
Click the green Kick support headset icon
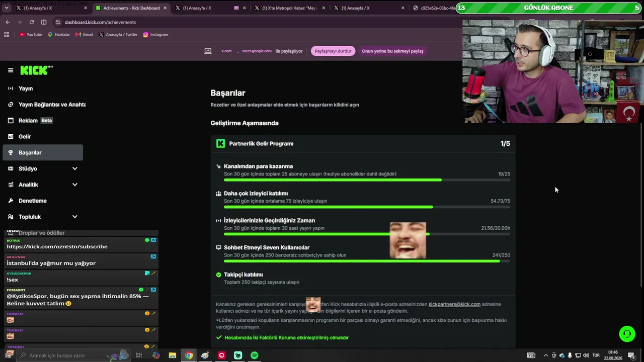click(x=627, y=334)
